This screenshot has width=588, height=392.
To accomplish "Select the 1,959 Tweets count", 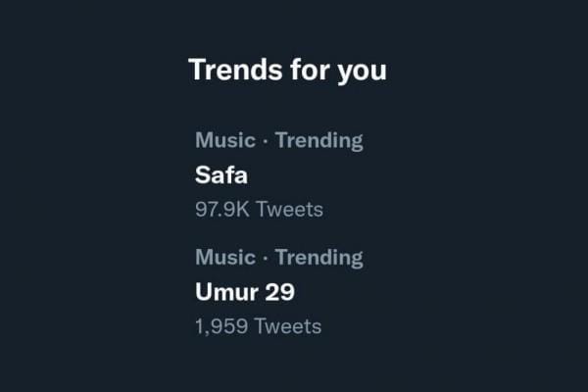I will click(258, 325).
